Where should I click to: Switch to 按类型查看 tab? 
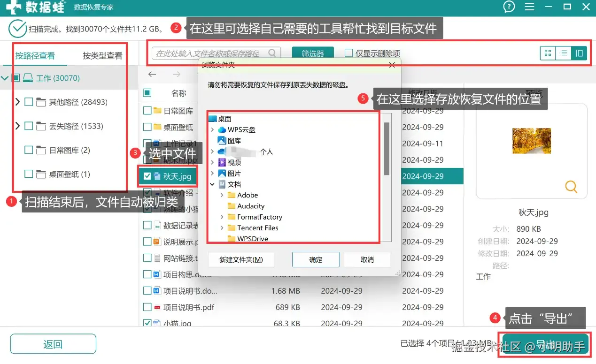[x=102, y=55]
